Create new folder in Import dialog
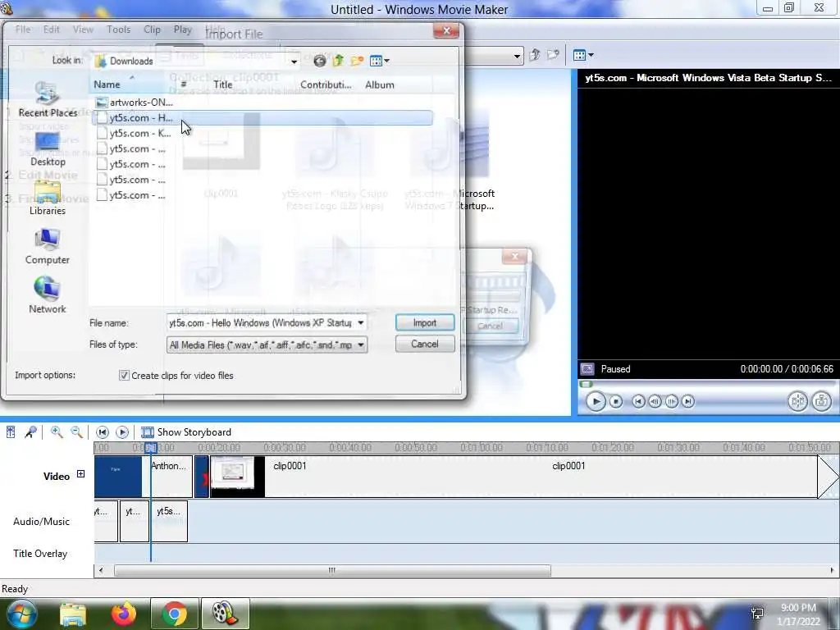Viewport: 840px width, 630px height. pyautogui.click(x=357, y=61)
